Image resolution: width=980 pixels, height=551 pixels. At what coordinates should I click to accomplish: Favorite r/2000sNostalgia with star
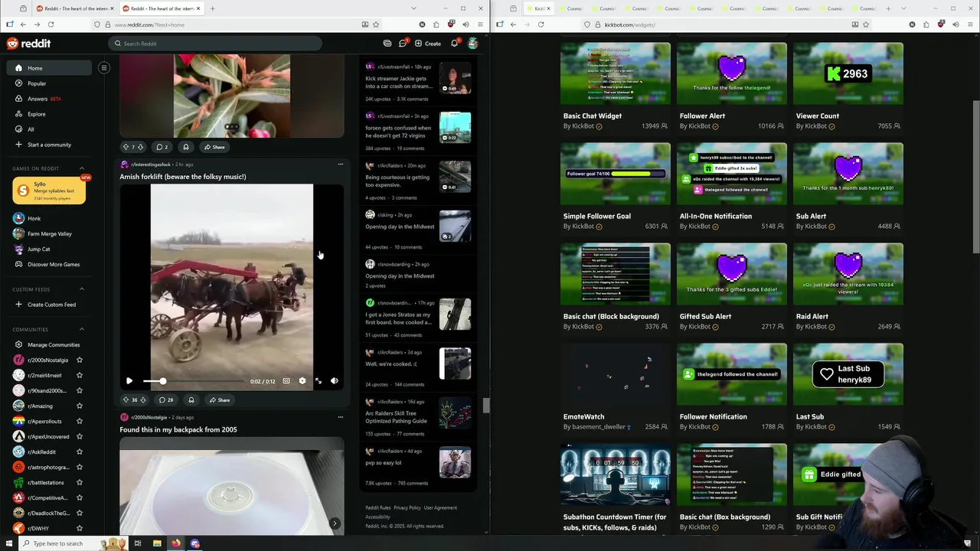80,360
